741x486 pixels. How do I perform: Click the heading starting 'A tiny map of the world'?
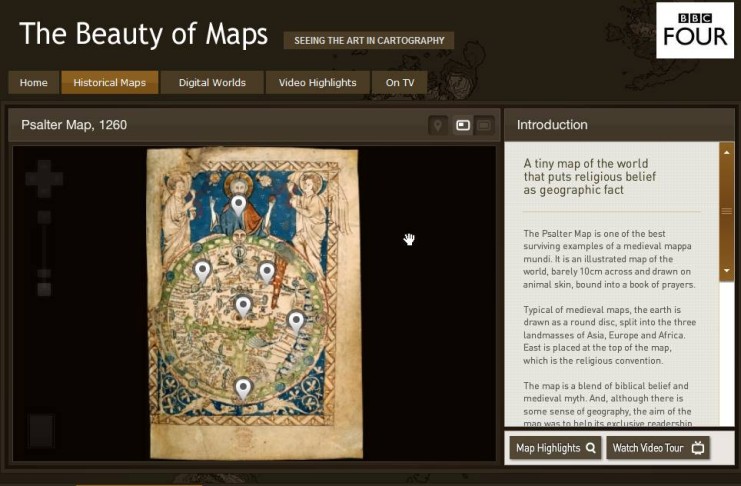tap(590, 177)
